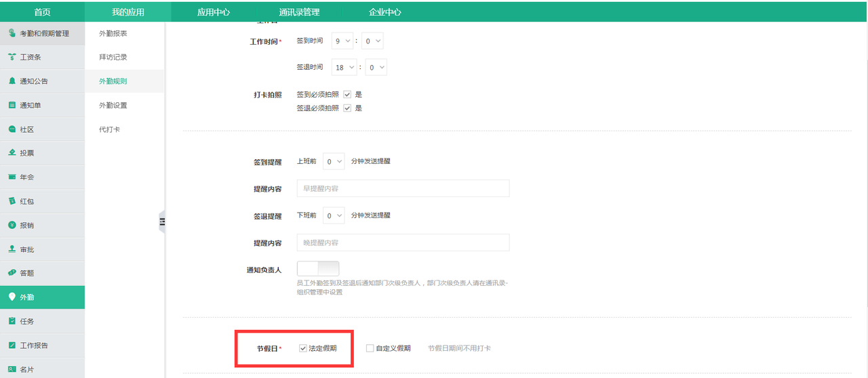Open 工作报告 label in the sidebar
Screen dimensions: 868x378
pyautogui.click(x=34, y=345)
